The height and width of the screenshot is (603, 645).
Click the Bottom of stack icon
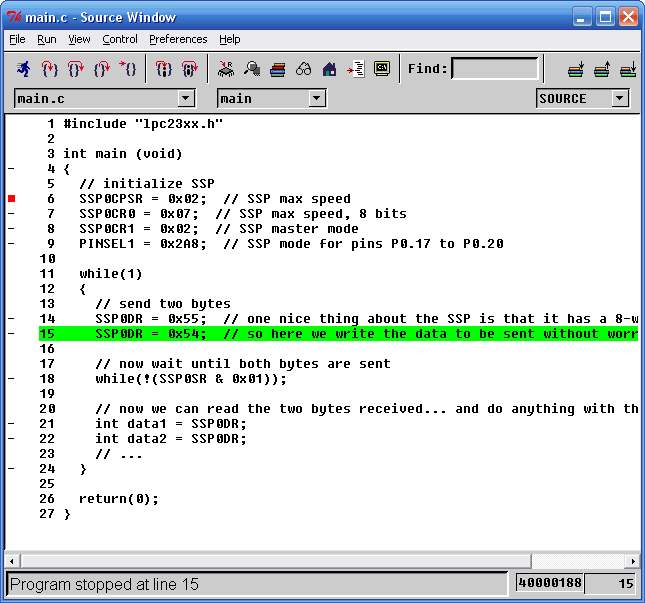(x=628, y=69)
